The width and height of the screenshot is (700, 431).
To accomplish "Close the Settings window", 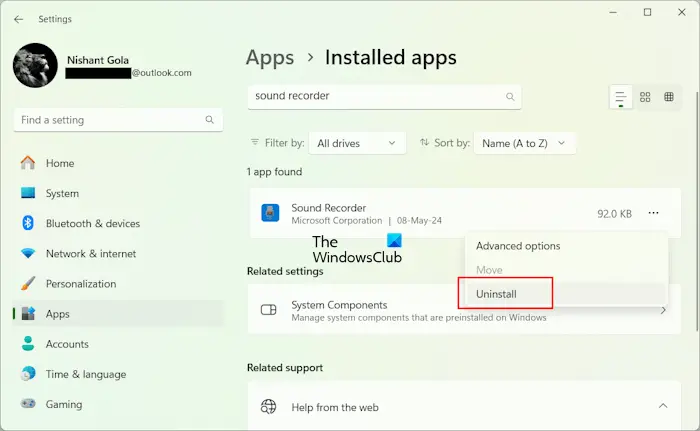I will coord(682,13).
